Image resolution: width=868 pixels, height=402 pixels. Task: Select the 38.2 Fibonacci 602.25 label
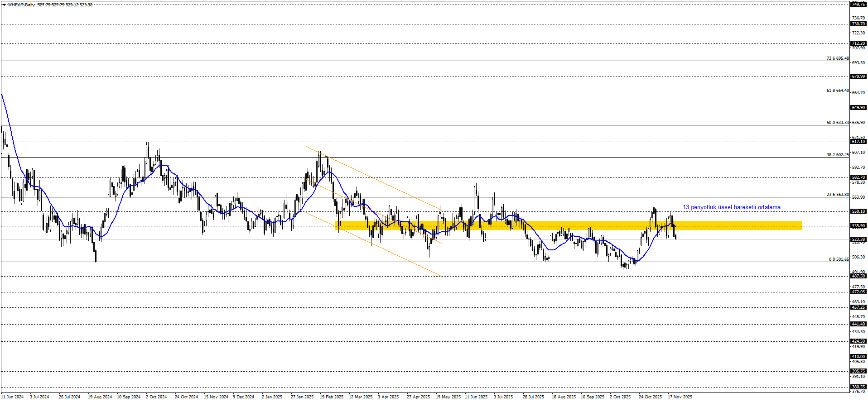[837, 155]
